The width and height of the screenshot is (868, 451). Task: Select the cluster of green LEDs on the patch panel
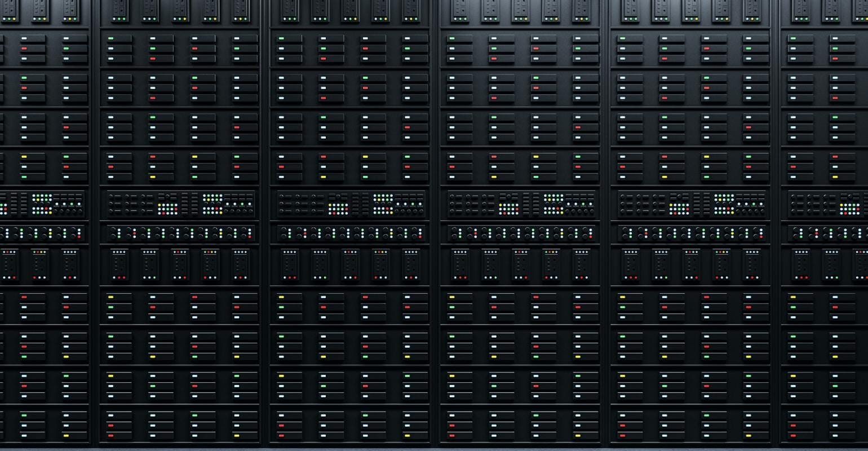coord(378,196)
